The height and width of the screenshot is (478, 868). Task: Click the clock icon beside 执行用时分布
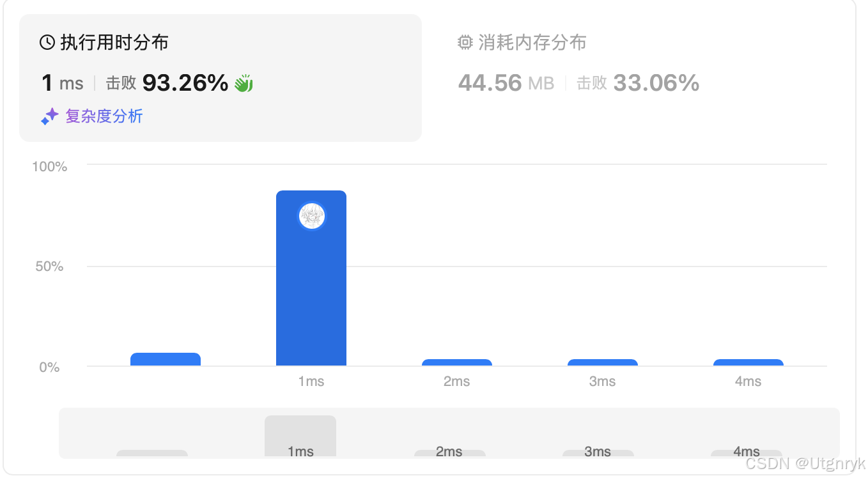[47, 43]
